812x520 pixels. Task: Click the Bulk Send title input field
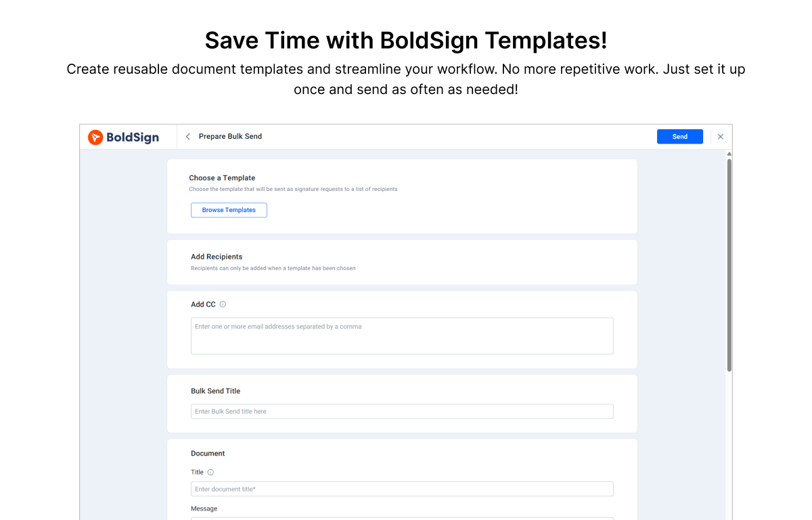point(402,412)
